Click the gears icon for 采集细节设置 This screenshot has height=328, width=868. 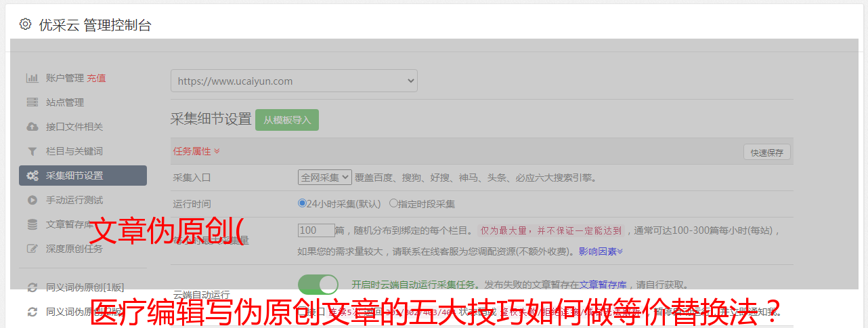pyautogui.click(x=32, y=176)
